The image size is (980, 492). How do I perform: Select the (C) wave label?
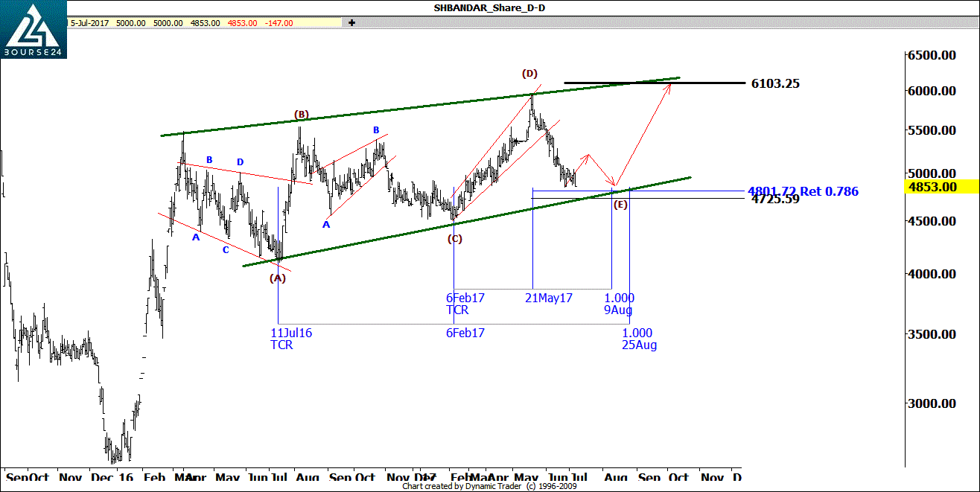454,239
